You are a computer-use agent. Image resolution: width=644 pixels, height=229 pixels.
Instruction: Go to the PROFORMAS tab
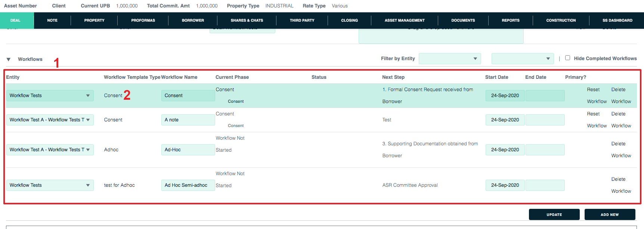143,21
